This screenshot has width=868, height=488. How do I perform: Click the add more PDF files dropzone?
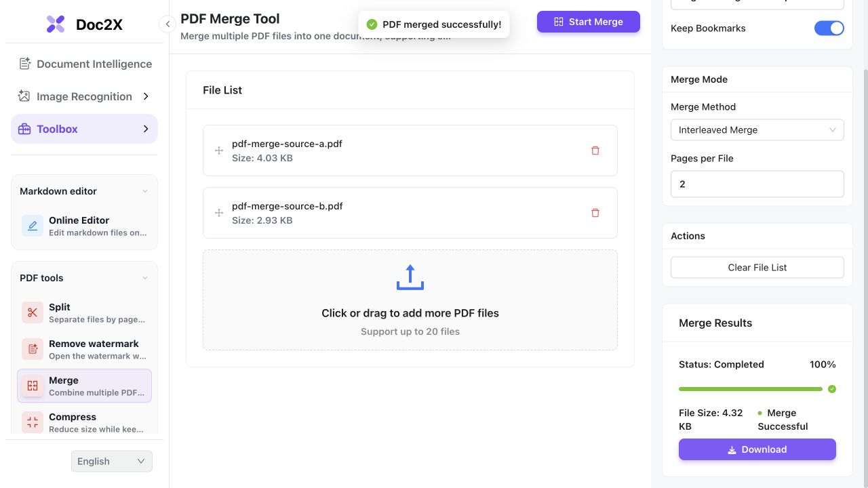(410, 300)
